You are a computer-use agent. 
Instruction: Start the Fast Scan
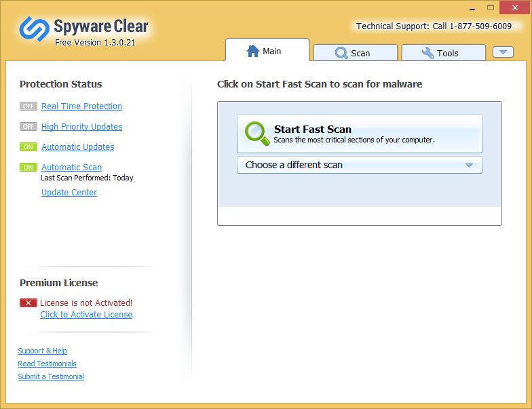(360, 134)
